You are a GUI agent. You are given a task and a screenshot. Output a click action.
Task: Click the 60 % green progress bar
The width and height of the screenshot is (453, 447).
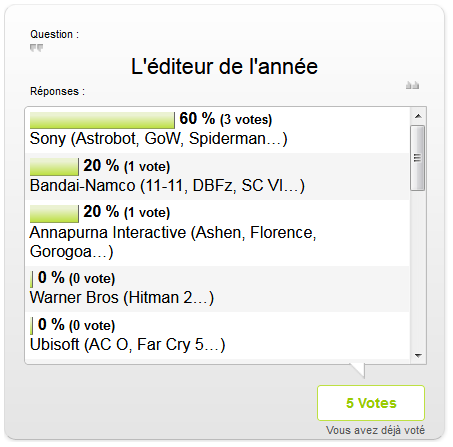pyautogui.click(x=102, y=120)
